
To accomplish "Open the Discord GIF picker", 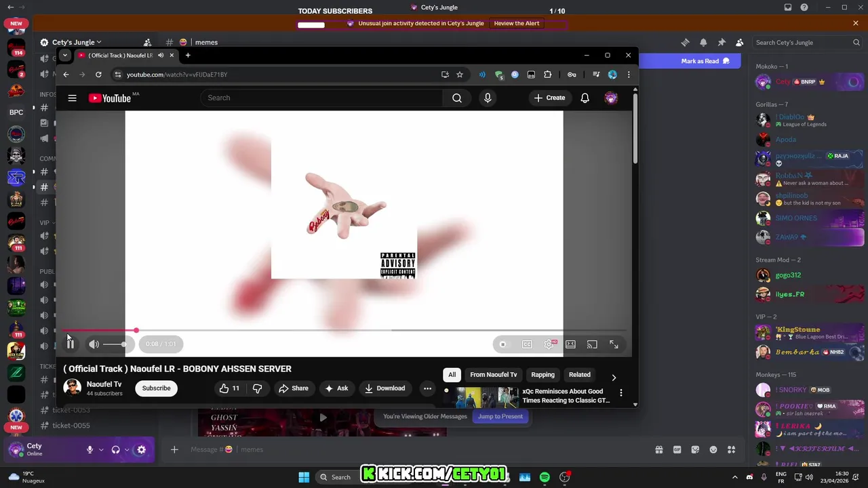I will (x=677, y=449).
